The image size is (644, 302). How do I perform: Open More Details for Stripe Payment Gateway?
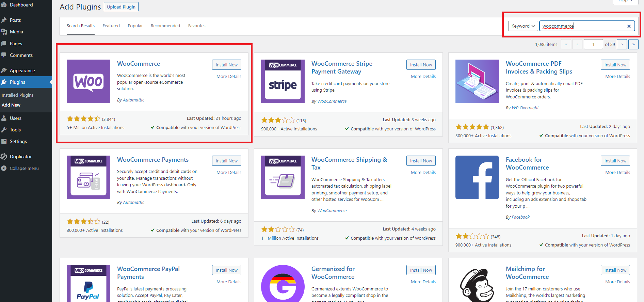click(423, 77)
